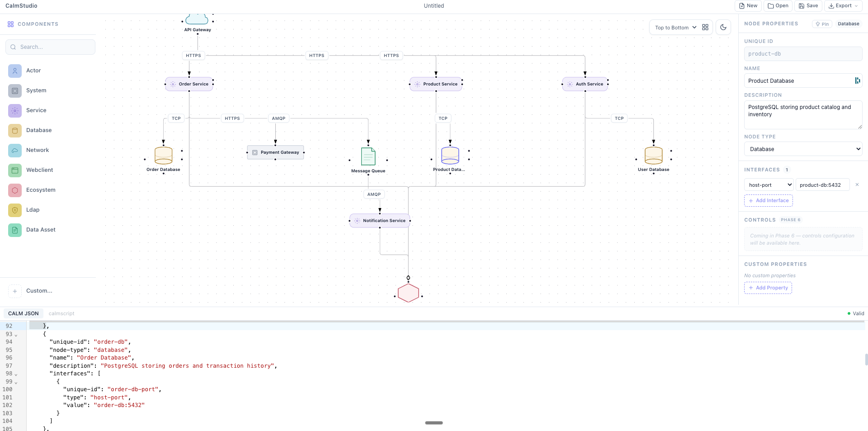Select the Order Service node
The image size is (868, 431).
[x=189, y=84]
